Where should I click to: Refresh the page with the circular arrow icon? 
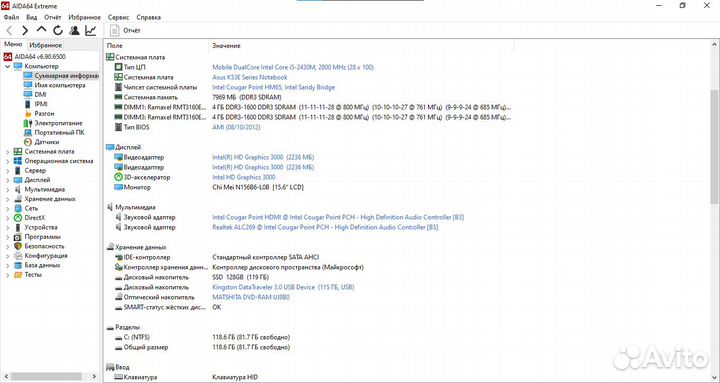coord(57,31)
